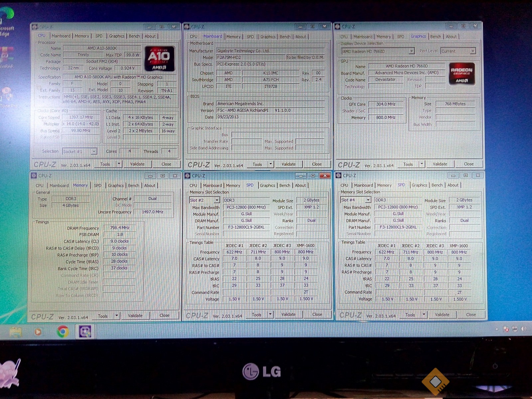
Task: Click the BIOS Brand American Megatrends Inc.
Action: pyautogui.click(x=270, y=104)
